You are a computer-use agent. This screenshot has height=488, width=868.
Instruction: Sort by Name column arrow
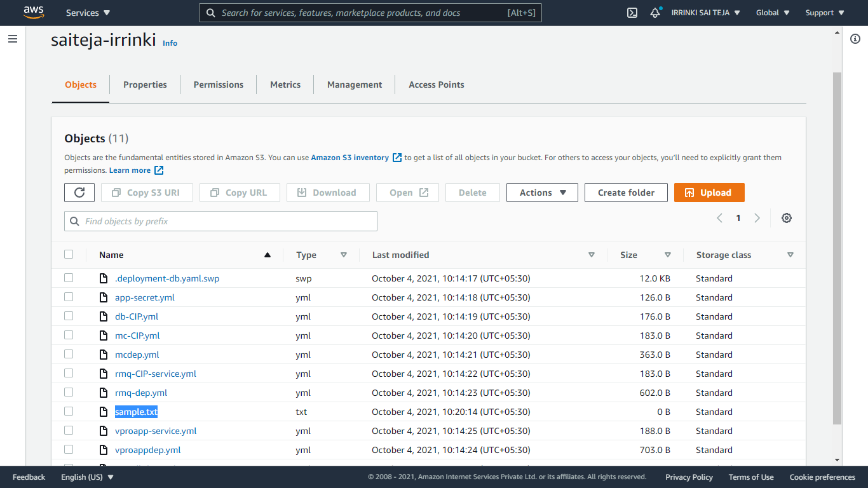point(268,255)
